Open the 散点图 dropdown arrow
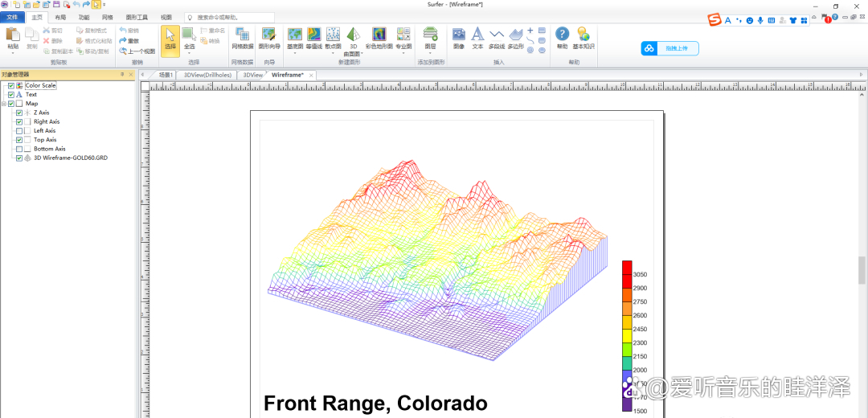 coord(333,53)
